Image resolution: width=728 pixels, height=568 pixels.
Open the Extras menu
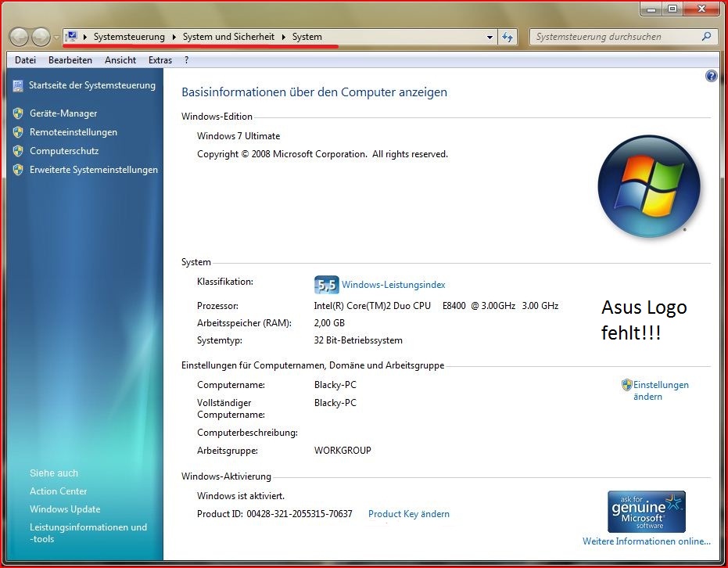160,60
